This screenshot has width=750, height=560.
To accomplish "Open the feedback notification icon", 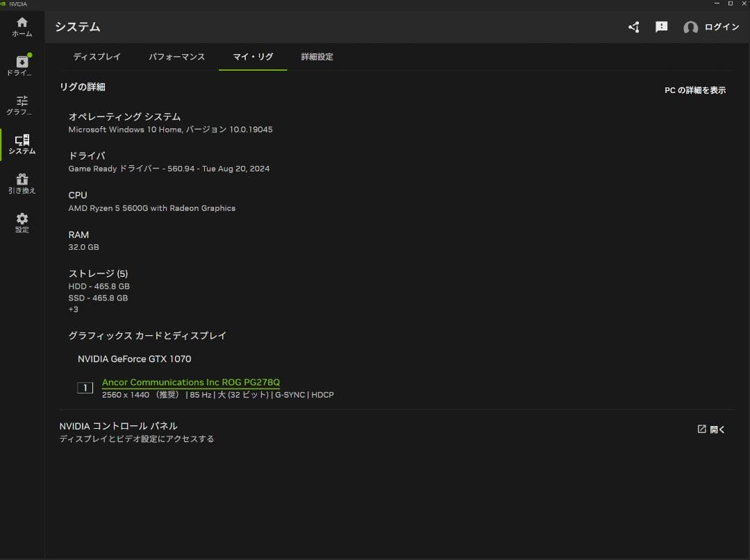I will click(x=662, y=27).
